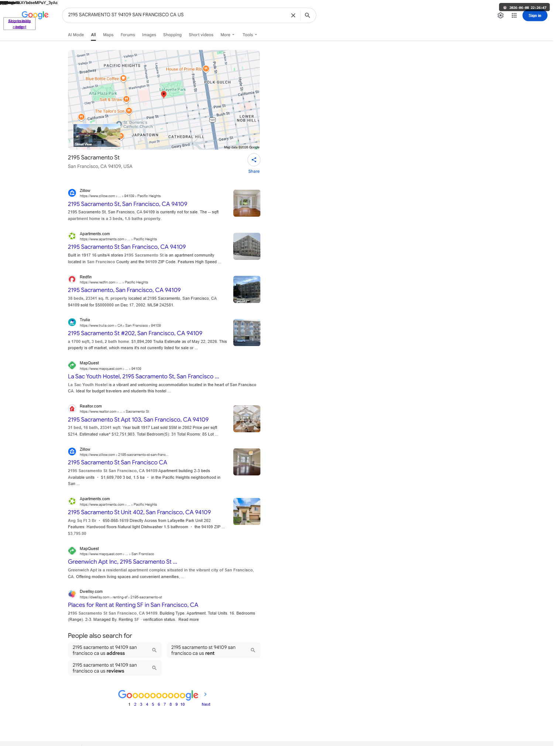Open Apartments.com result '2195 Sacramento St San Francisco, CA 94109'
This screenshot has height=746, width=560.
click(127, 247)
